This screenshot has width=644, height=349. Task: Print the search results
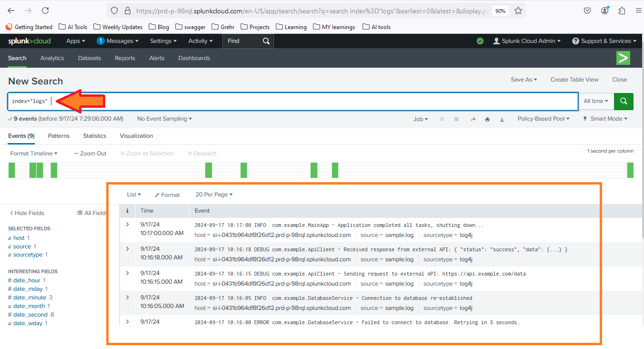[487, 119]
